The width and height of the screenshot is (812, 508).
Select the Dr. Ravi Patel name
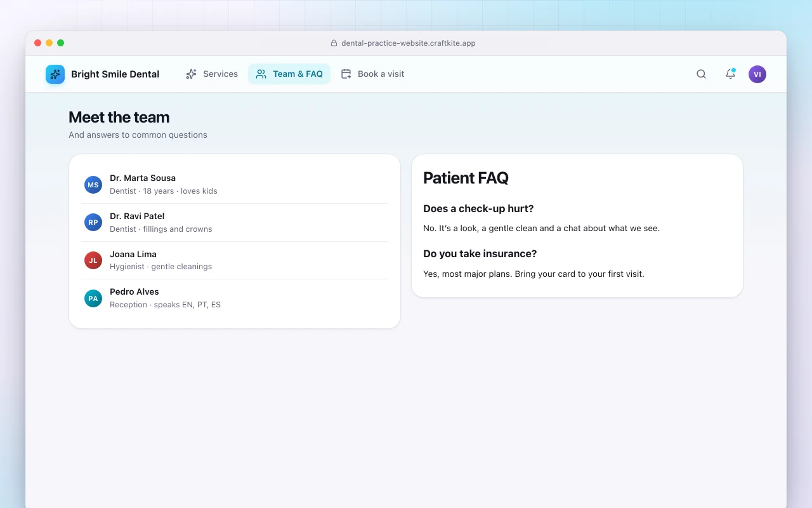(137, 216)
